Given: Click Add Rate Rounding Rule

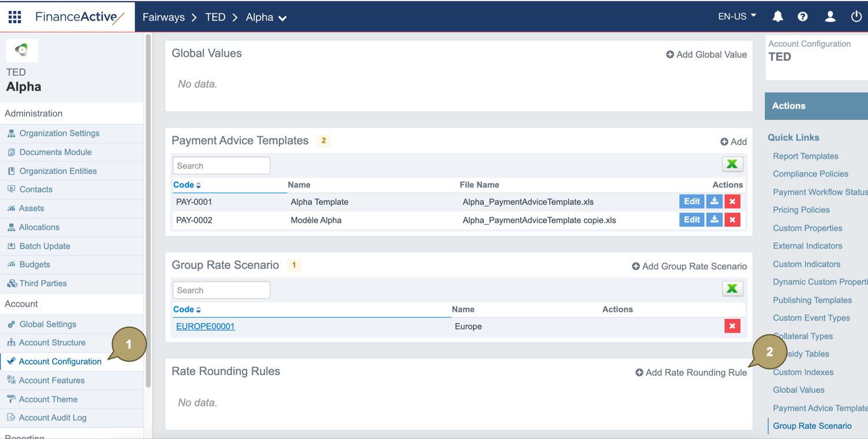Looking at the screenshot, I should (x=691, y=373).
